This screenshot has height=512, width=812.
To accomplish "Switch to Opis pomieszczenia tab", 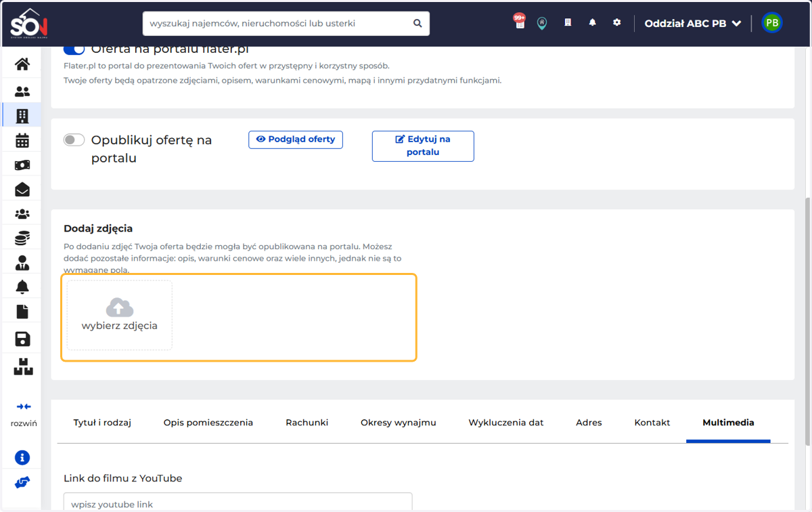I will (x=208, y=423).
